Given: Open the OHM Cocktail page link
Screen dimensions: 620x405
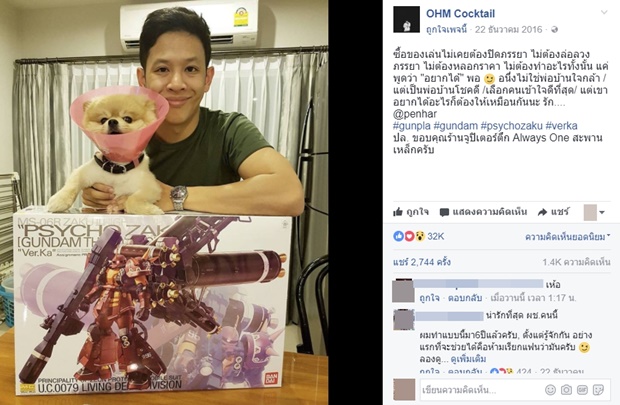Looking at the screenshot, I should point(460,13).
